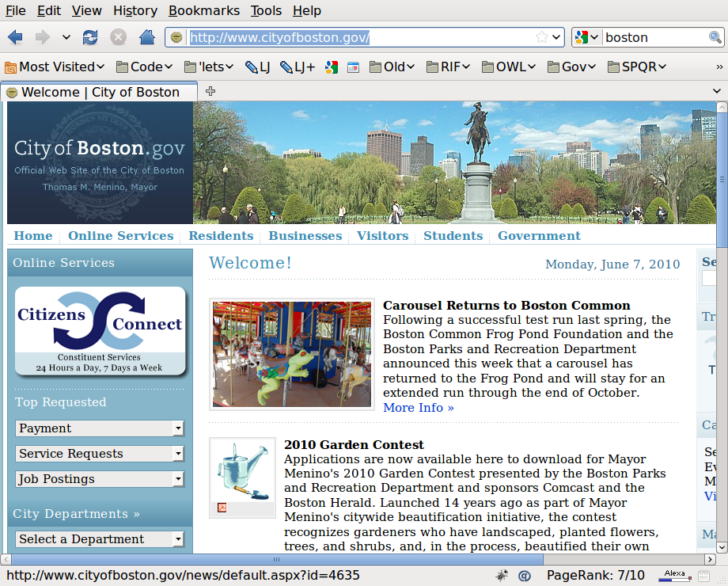
Task: Expand the Most Visited bookmarks folder
Action: pyautogui.click(x=55, y=67)
